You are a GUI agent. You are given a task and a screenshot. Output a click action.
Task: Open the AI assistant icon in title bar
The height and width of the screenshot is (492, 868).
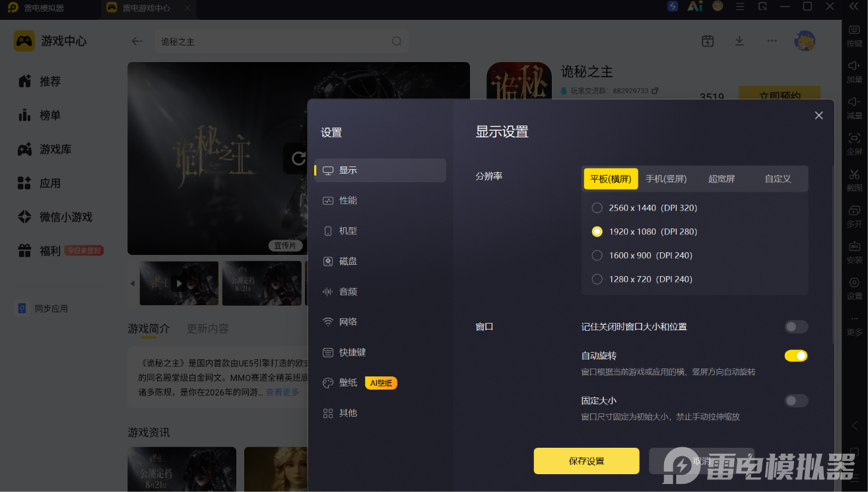tap(695, 7)
